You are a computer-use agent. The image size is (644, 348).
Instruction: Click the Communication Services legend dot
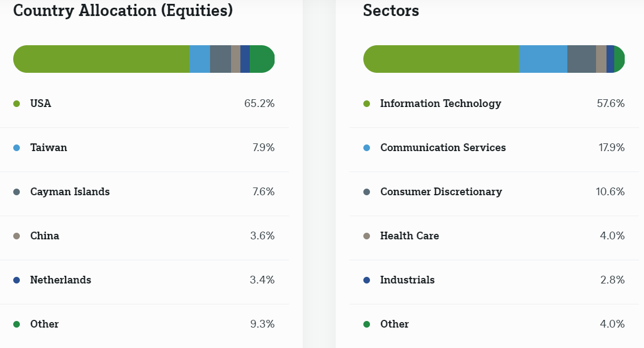367,148
